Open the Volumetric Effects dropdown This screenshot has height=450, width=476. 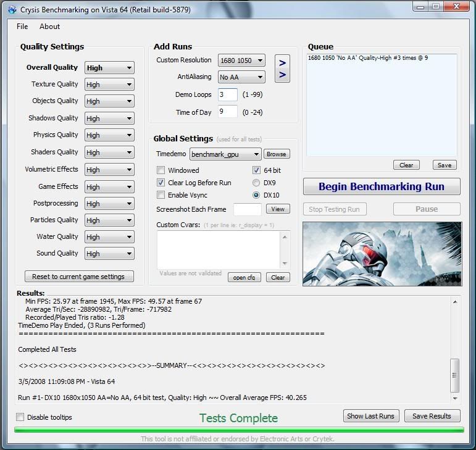109,170
